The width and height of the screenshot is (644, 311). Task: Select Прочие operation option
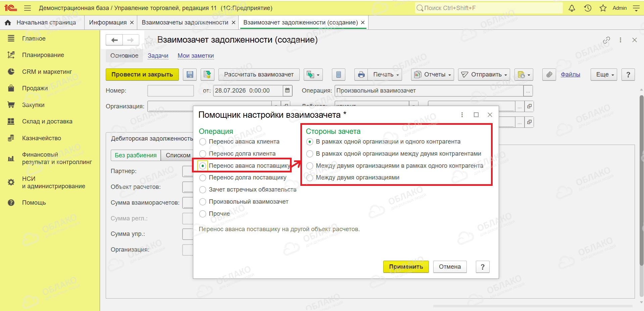point(203,214)
